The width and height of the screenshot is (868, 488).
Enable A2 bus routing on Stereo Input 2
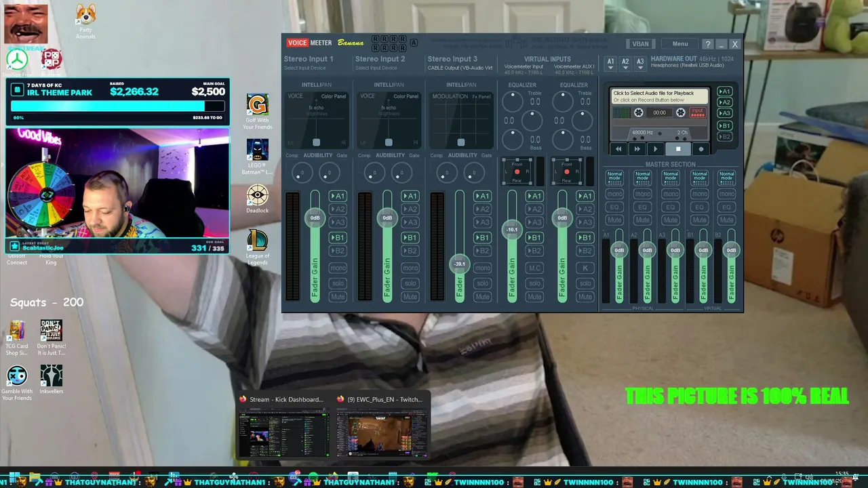pyautogui.click(x=410, y=209)
